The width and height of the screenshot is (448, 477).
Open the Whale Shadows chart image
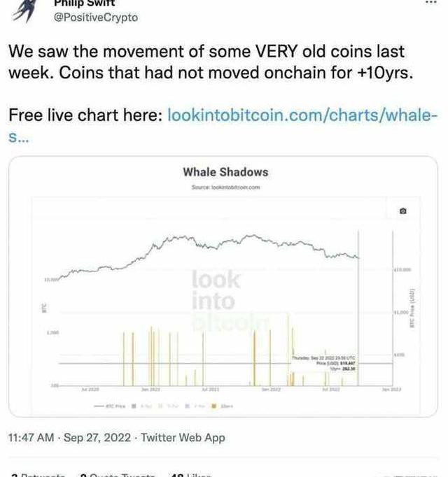(223, 286)
